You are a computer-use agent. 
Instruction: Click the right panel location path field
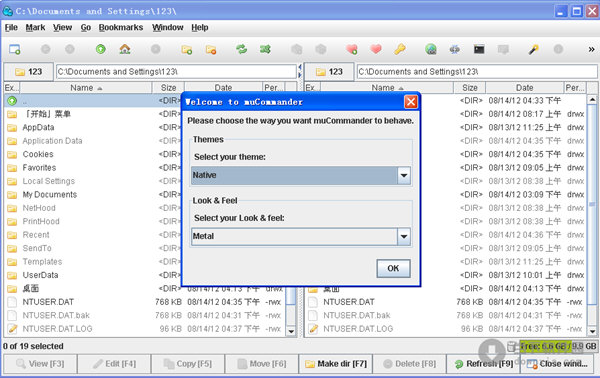pos(477,72)
